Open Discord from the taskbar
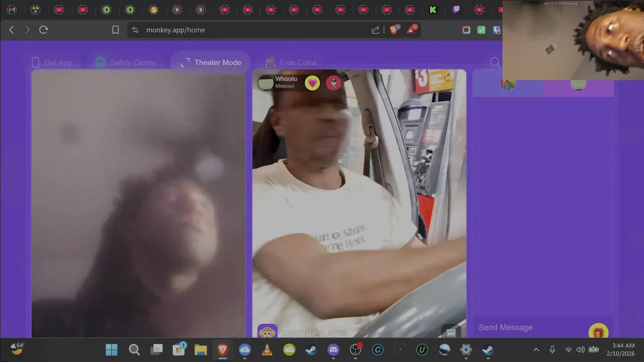Viewport: 644px width, 362px height. [x=334, y=349]
